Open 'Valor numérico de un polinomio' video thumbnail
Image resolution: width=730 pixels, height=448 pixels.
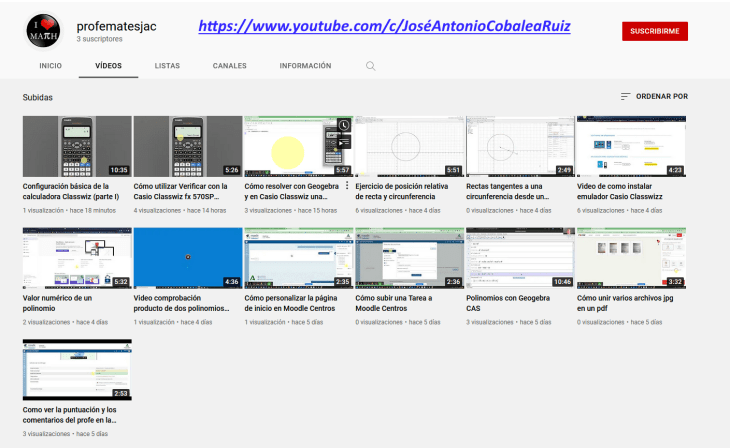pos(77,258)
